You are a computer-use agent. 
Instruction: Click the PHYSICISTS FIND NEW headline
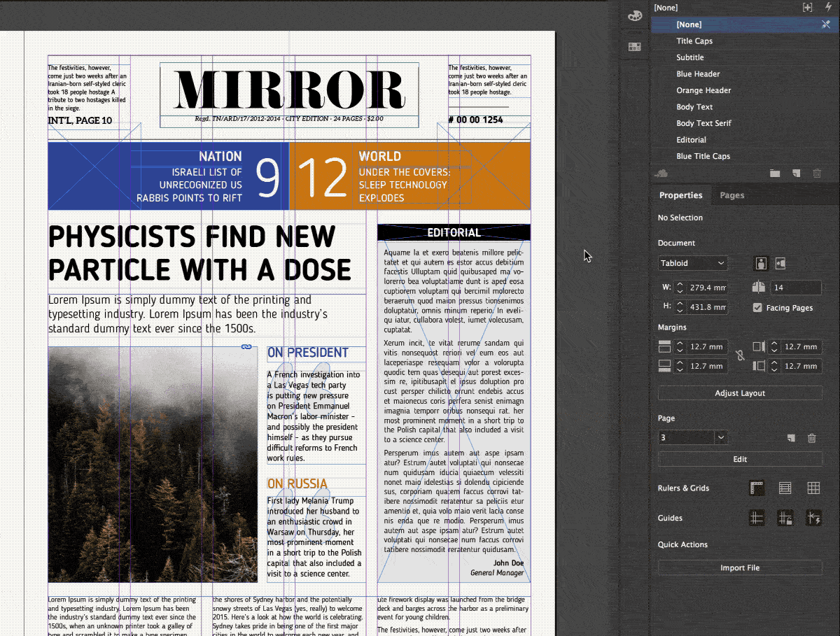pyautogui.click(x=192, y=236)
